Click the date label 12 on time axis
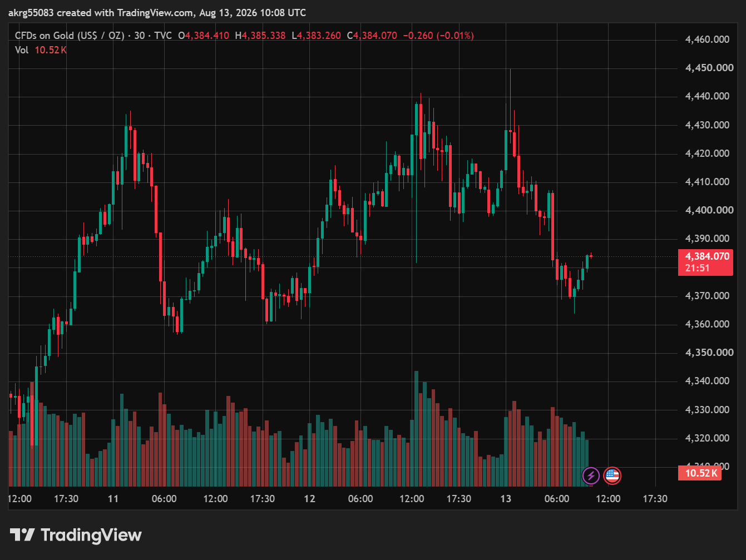746x560 pixels. (x=309, y=499)
